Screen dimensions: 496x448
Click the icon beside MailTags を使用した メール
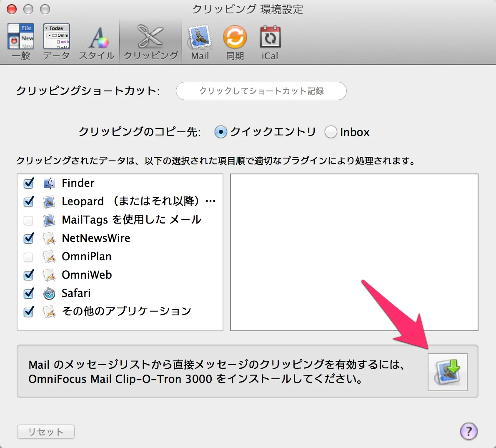click(49, 220)
